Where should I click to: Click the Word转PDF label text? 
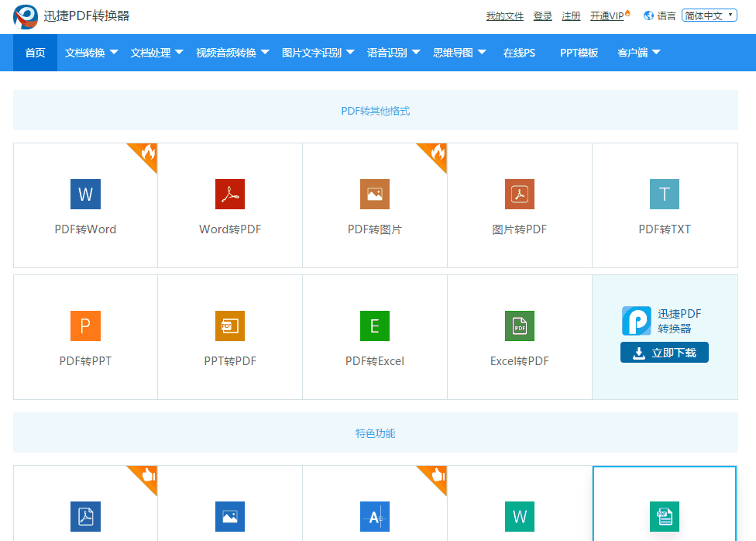(x=230, y=229)
